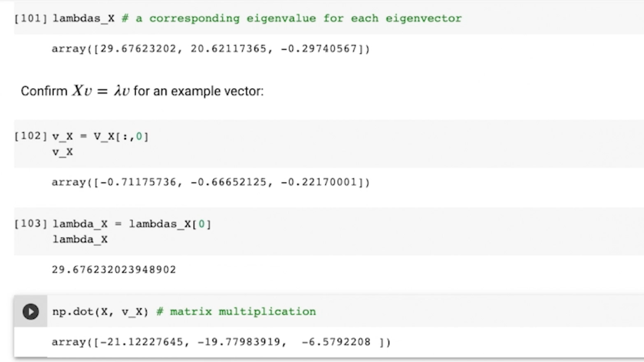The width and height of the screenshot is (644, 362).
Task: Place cursor in 'lambda_X = lambdas_X[0]' line
Action: pyautogui.click(x=124, y=224)
